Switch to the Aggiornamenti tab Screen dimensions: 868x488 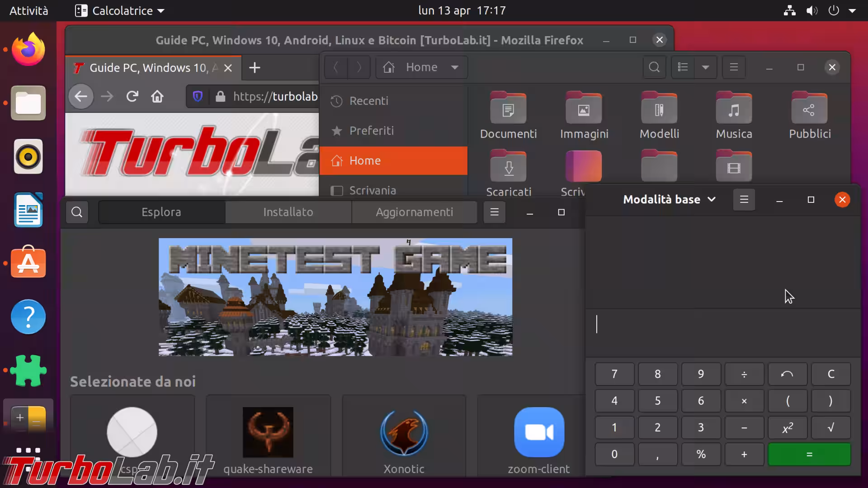point(414,212)
